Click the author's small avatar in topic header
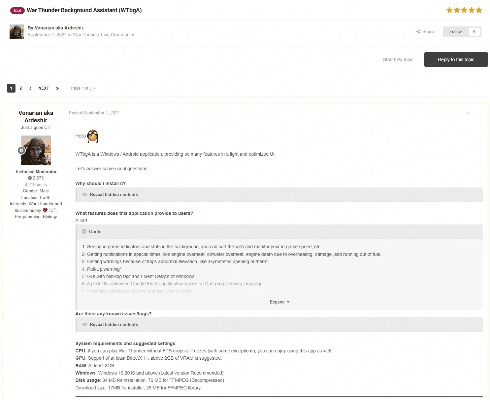Viewport: 490px width, 400px height. click(x=17, y=32)
